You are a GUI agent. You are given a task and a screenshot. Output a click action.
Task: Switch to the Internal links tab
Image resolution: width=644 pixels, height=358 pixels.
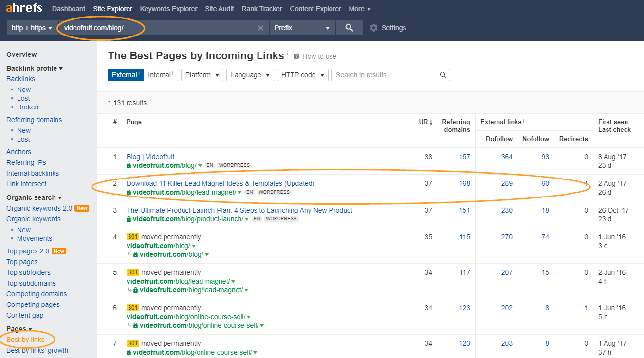[161, 75]
